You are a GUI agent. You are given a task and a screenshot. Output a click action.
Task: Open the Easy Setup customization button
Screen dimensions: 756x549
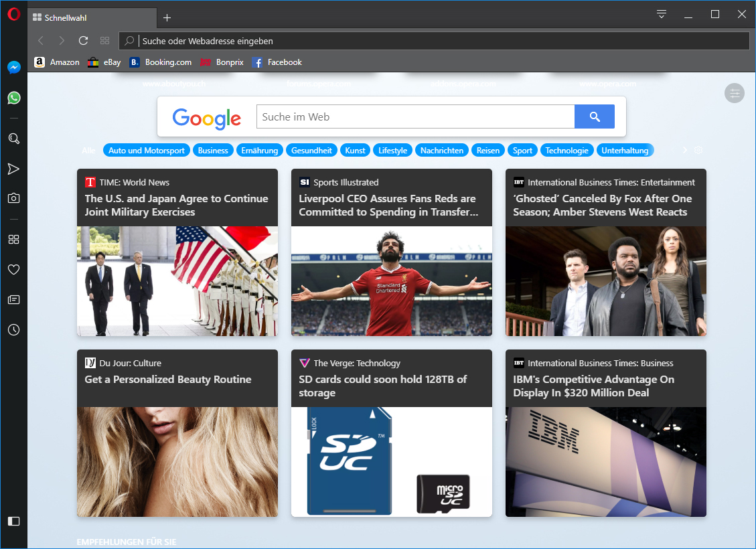click(735, 93)
